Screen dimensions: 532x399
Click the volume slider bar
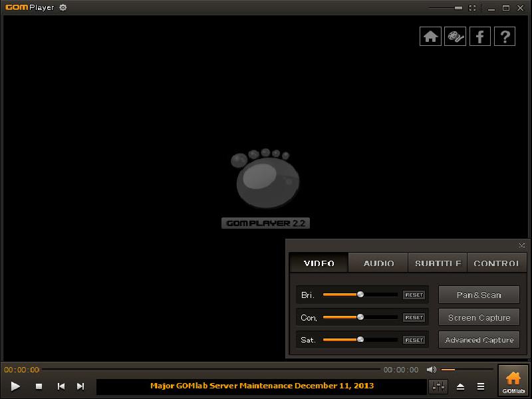tap(467, 370)
